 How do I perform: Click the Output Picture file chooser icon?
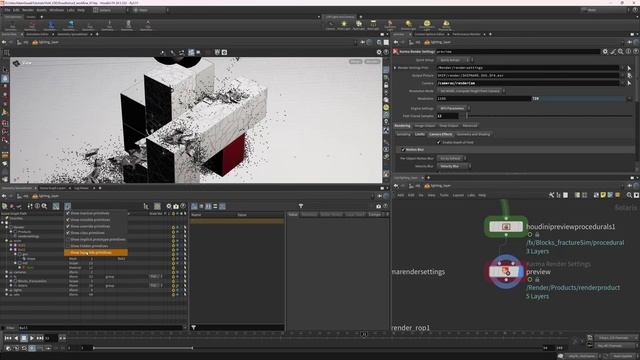tap(629, 76)
